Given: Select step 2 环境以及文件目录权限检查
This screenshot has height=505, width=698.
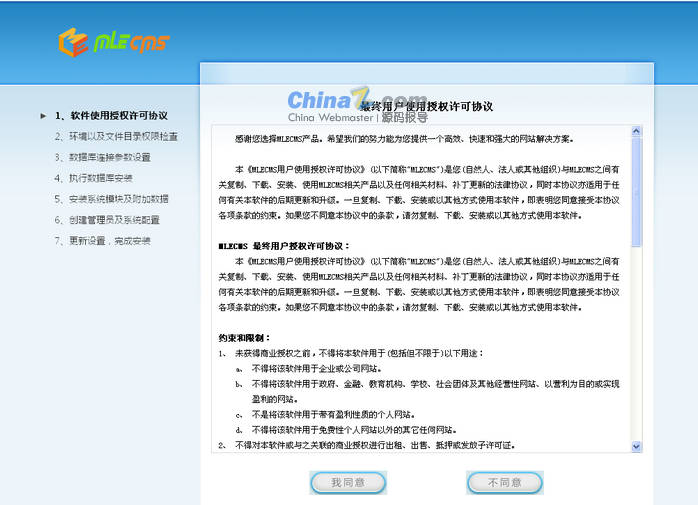Looking at the screenshot, I should (x=116, y=136).
